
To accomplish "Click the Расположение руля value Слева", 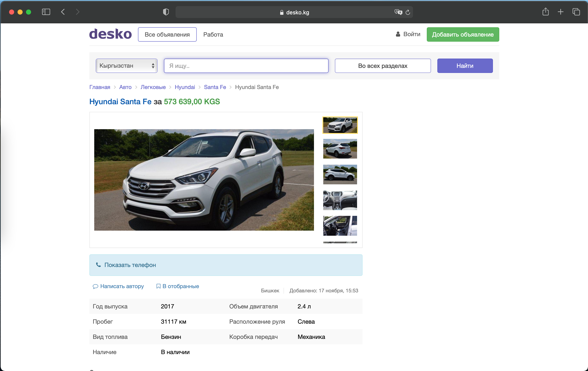I will [306, 322].
